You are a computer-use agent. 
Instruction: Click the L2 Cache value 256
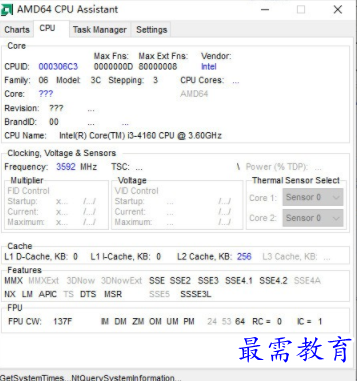point(244,257)
